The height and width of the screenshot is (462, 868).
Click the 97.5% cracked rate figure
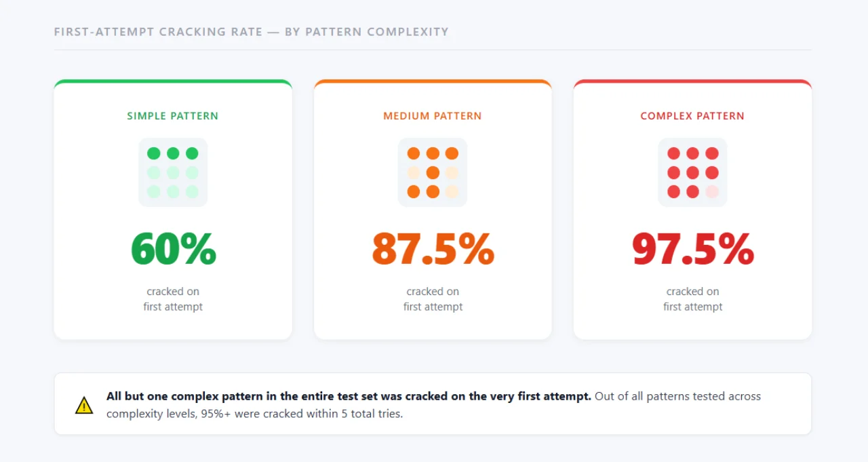tap(692, 249)
